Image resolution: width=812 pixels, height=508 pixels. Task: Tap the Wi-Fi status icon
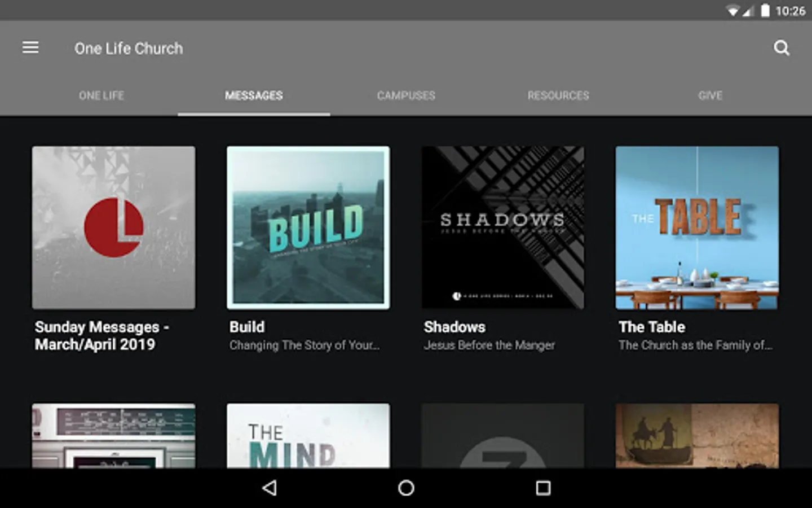[732, 11]
